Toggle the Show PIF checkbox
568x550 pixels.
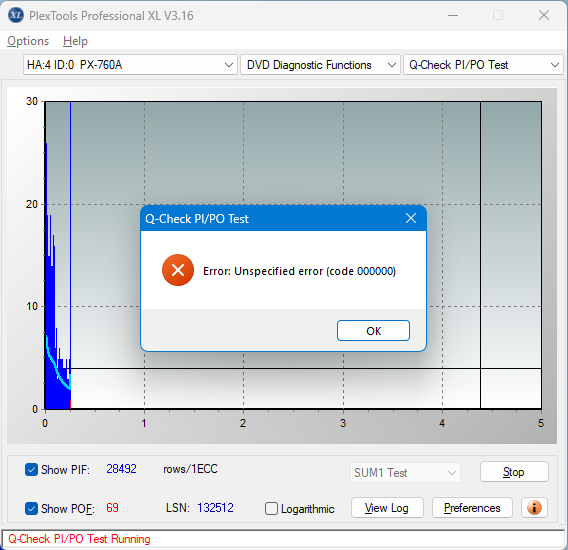tap(32, 470)
